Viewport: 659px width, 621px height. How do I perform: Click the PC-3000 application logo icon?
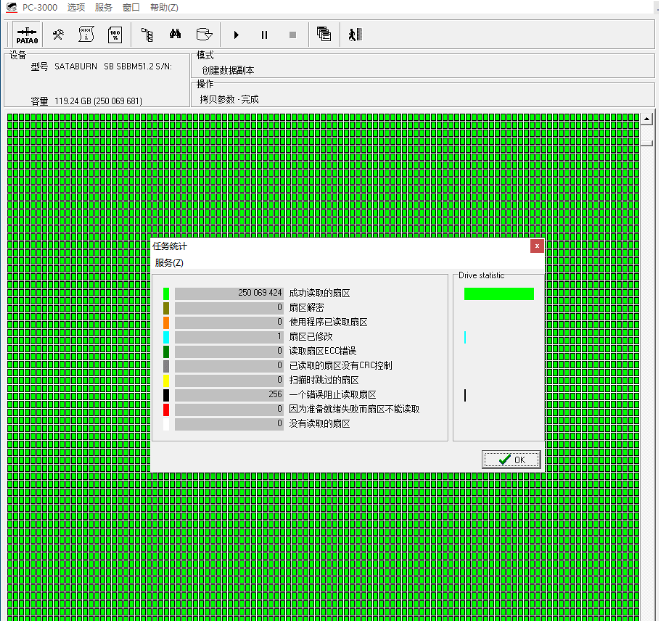point(12,7)
